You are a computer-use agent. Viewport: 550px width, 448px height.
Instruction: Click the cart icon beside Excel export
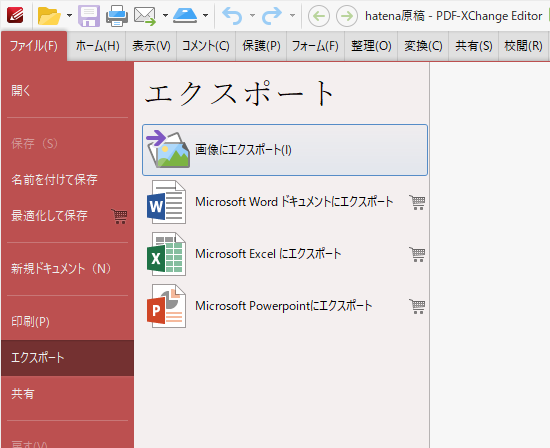click(x=417, y=254)
